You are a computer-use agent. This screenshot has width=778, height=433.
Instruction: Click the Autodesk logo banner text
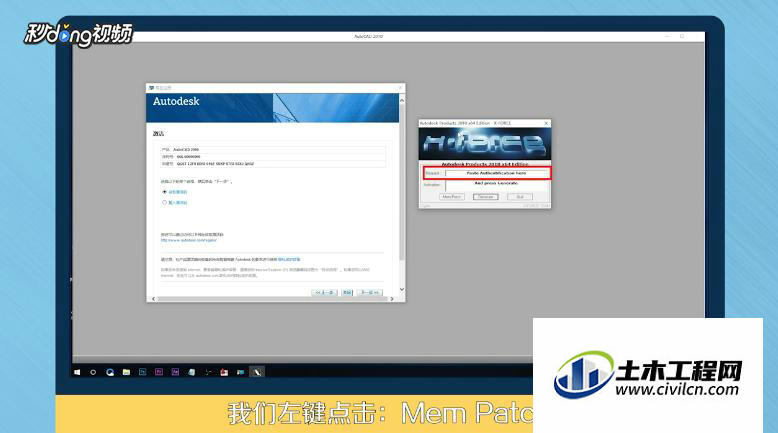(x=176, y=102)
